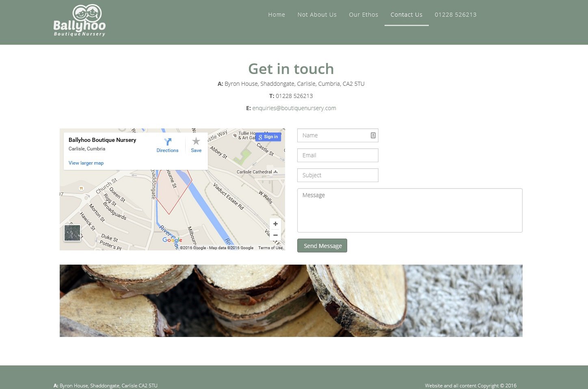The width and height of the screenshot is (588, 389).
Task: Select the Contact Us navigation tab
Action: point(406,15)
